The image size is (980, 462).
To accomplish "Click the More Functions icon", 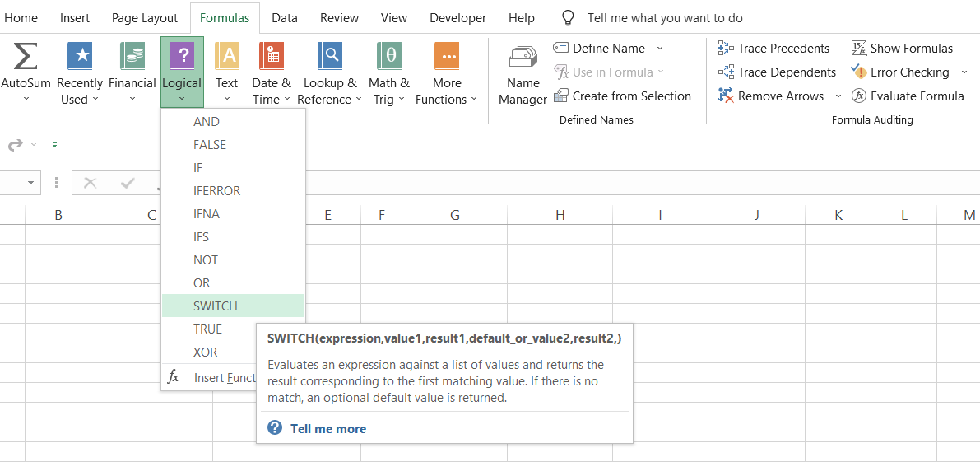I will click(447, 57).
